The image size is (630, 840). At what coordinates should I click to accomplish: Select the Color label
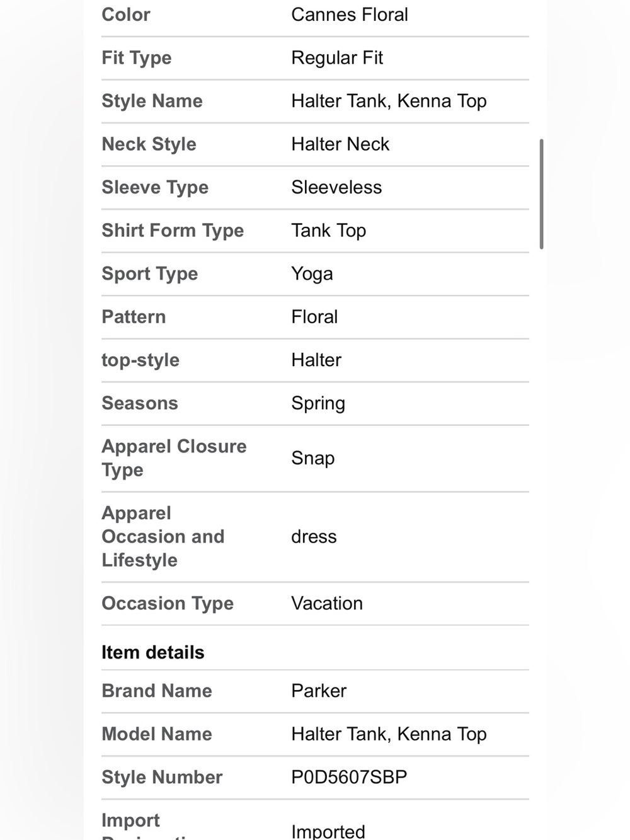pyautogui.click(x=126, y=14)
